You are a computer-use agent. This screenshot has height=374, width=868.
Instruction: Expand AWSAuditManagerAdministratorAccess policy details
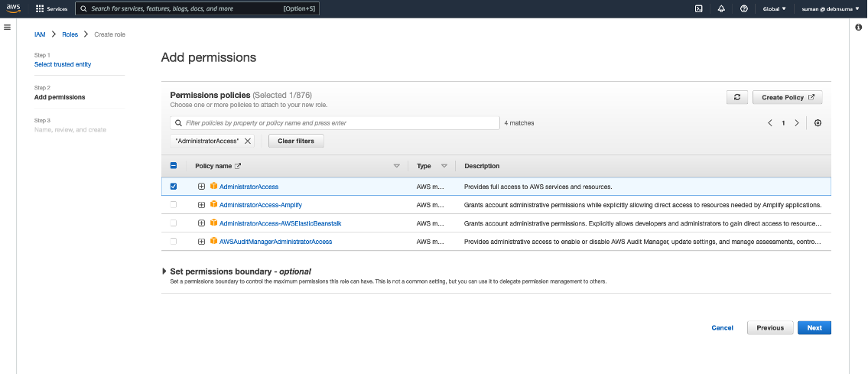click(201, 241)
